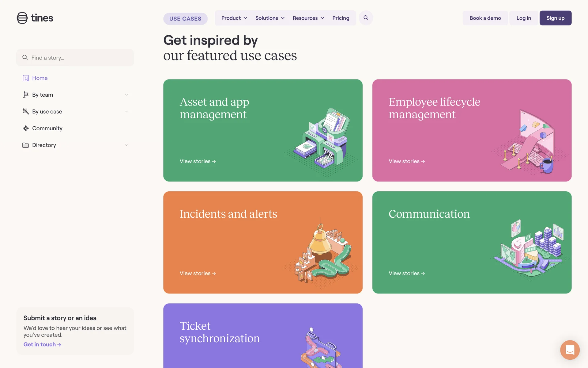The width and height of the screenshot is (588, 368).
Task: Expand the Directory sidebar chevron
Action: (126, 145)
